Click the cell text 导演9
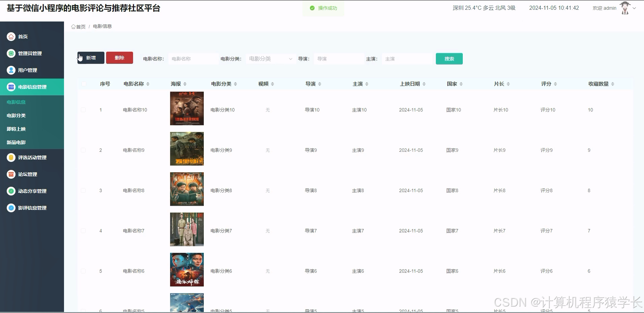Screen dimensions: 644x313 311,150
